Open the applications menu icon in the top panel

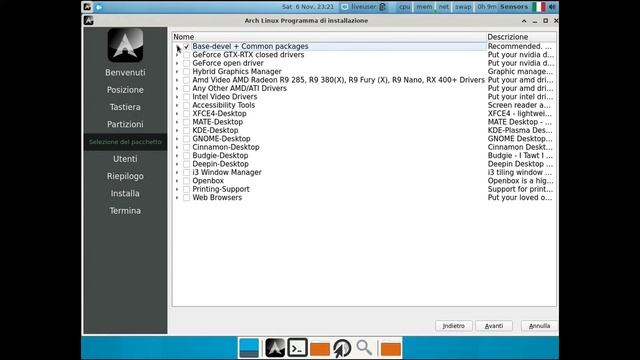point(87,7)
